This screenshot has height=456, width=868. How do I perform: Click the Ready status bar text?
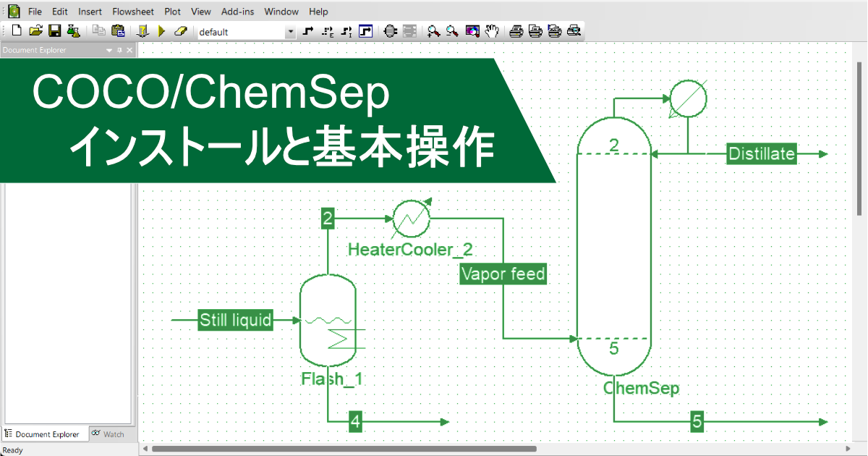pos(13,450)
